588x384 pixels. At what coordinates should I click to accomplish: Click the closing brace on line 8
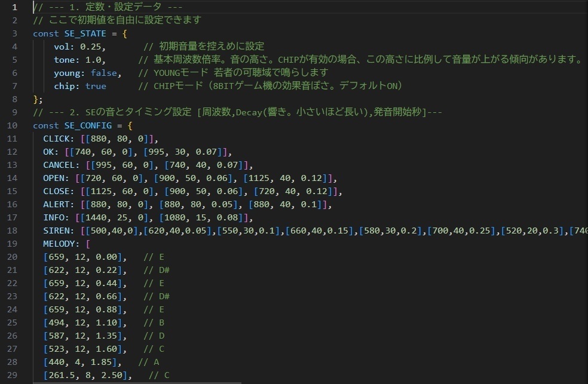pos(35,99)
